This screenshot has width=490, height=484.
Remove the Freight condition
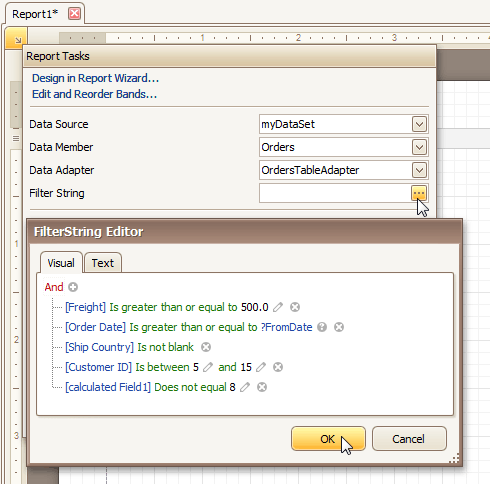295,307
